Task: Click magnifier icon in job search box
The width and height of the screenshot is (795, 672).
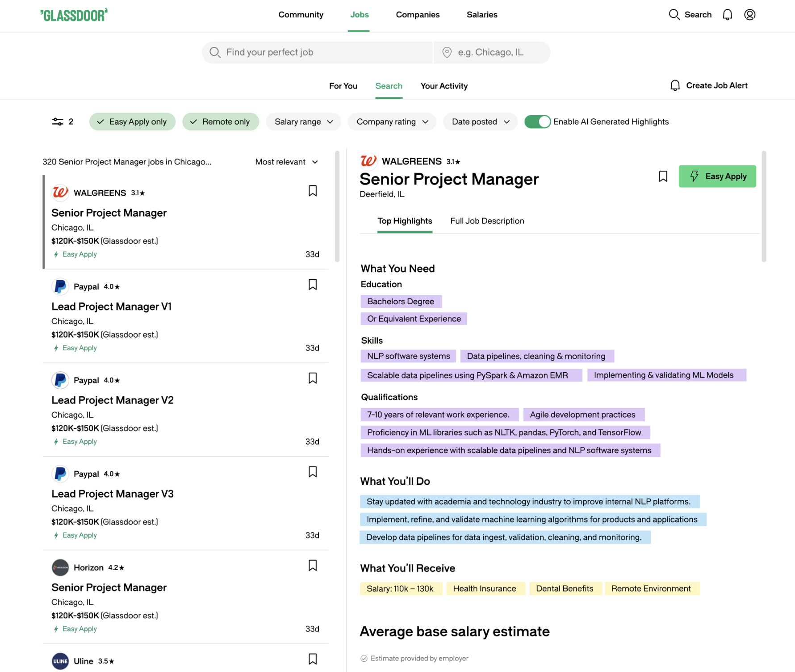Action: (215, 52)
